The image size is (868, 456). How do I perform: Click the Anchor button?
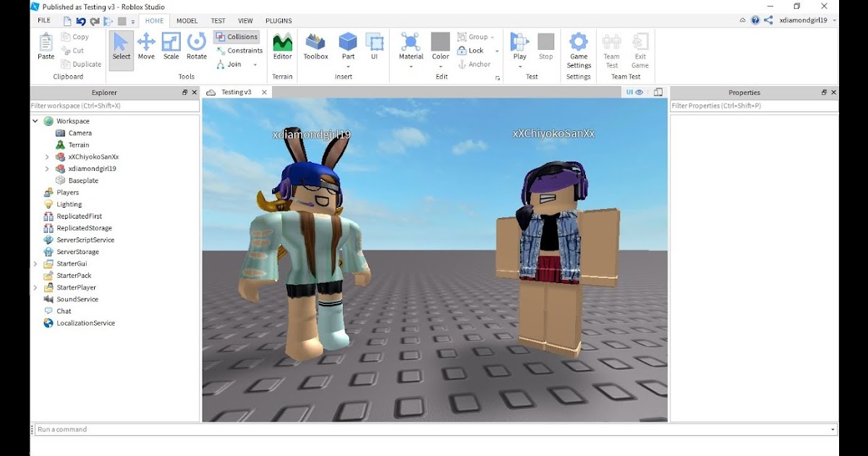click(475, 64)
